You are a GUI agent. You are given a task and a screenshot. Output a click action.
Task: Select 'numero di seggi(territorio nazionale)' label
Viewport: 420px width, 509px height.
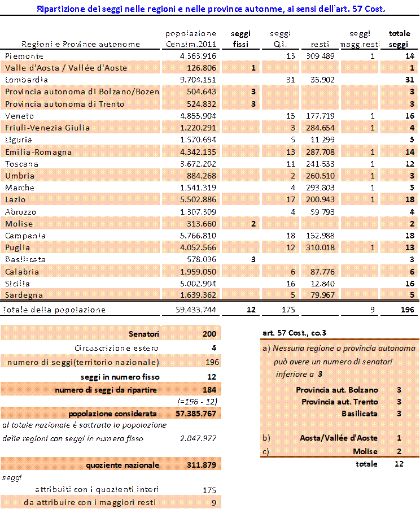[83, 362]
